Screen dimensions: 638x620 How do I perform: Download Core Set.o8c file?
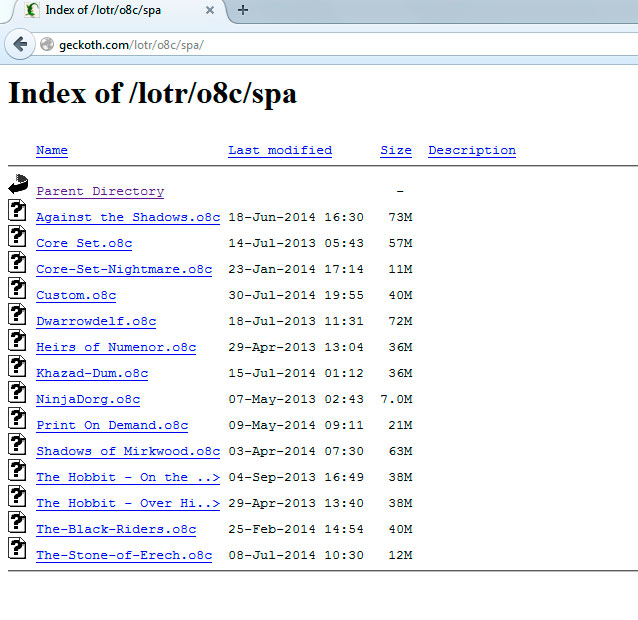click(84, 243)
